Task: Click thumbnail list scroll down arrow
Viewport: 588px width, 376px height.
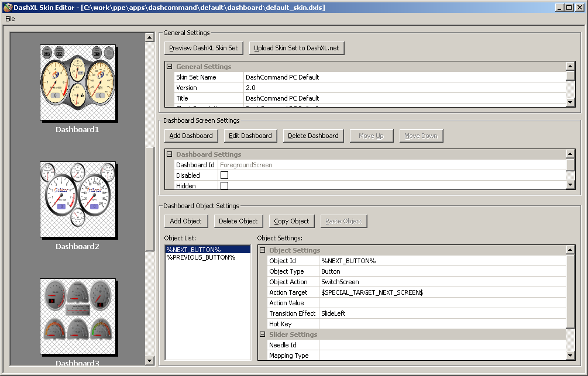Action: pyautogui.click(x=150, y=361)
